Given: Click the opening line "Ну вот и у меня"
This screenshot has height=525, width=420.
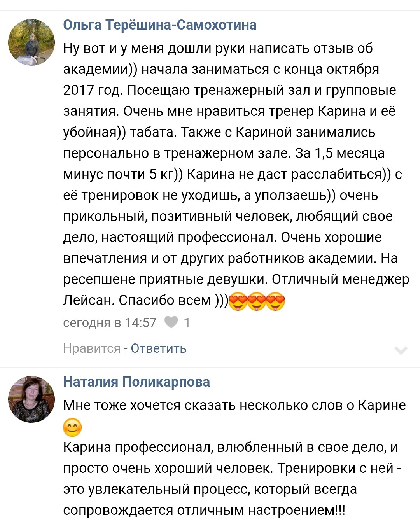Looking at the screenshot, I should pos(117,48).
